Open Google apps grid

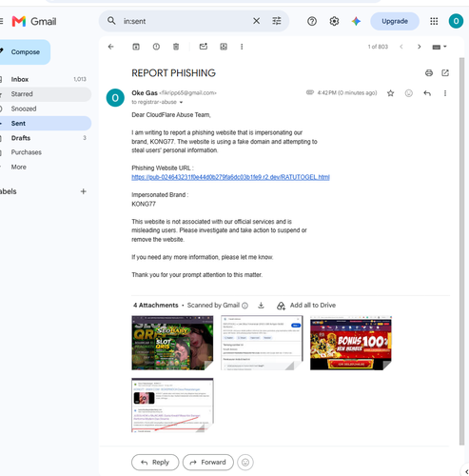[434, 21]
